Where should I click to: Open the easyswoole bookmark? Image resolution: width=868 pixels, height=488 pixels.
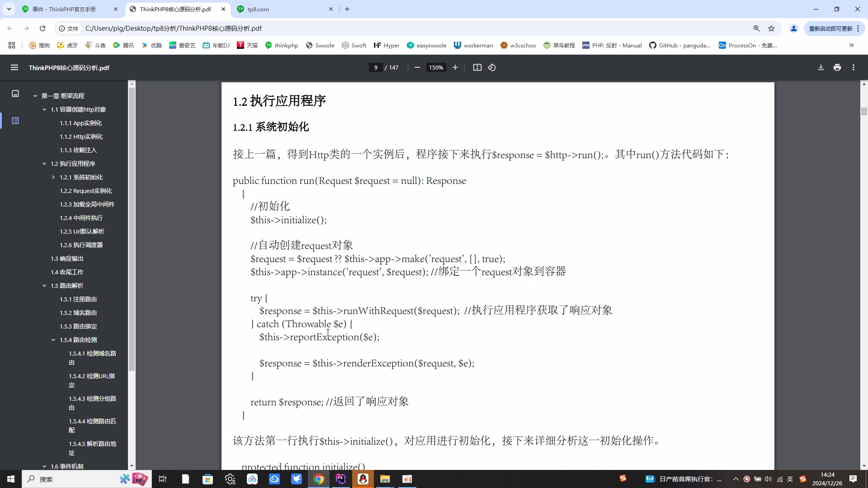(427, 45)
